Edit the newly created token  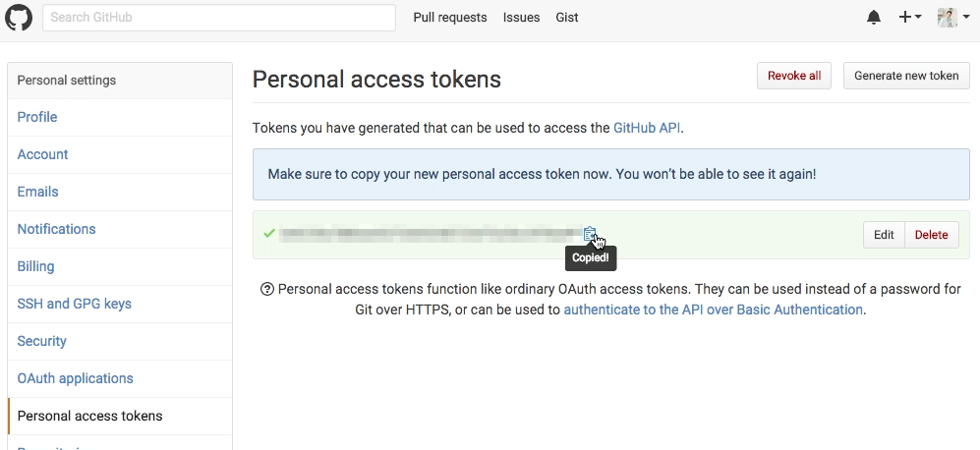[x=884, y=235]
